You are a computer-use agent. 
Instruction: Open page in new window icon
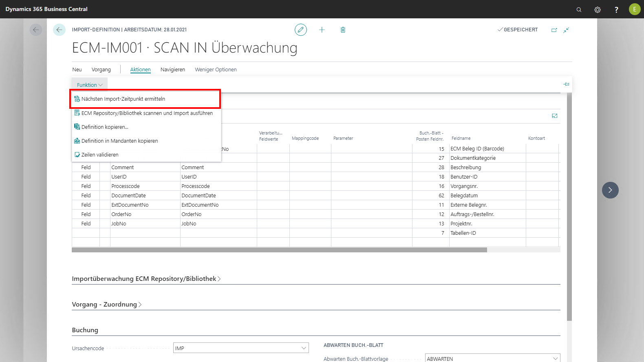(554, 30)
